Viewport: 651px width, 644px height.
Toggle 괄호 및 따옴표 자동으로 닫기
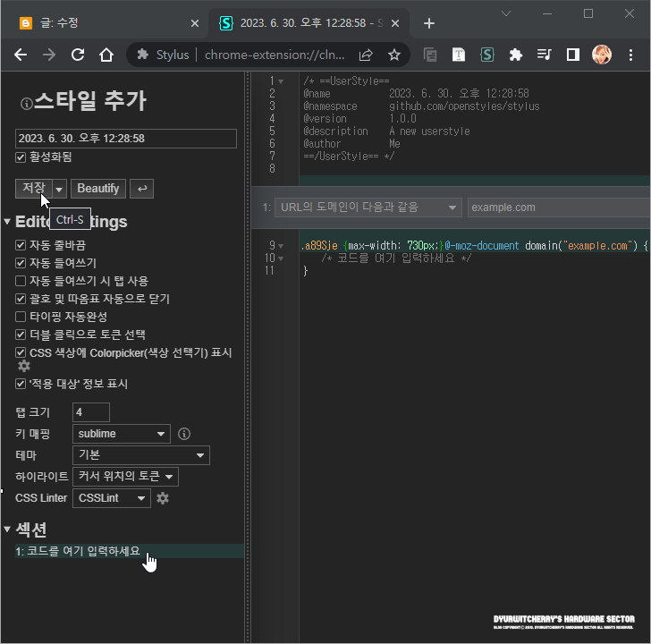pos(21,299)
